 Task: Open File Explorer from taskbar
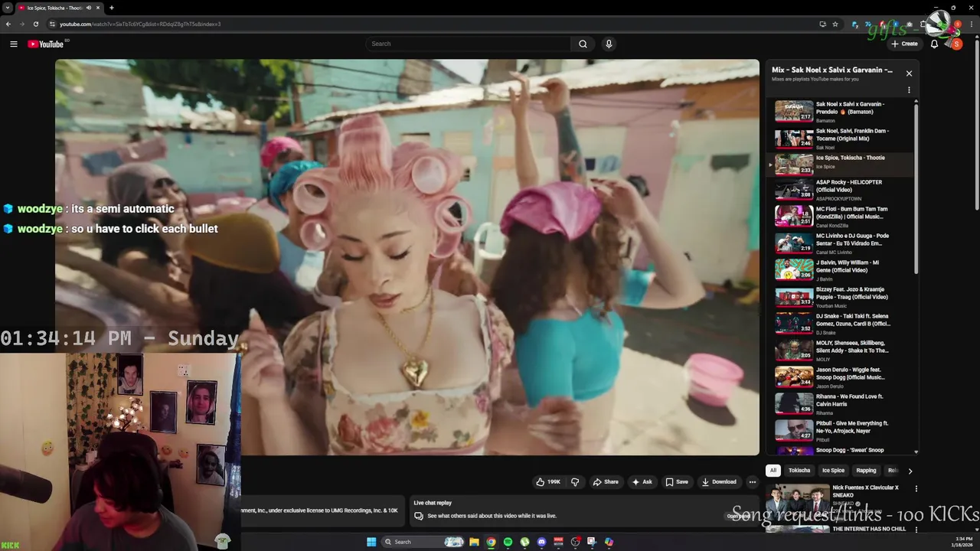pos(474,542)
